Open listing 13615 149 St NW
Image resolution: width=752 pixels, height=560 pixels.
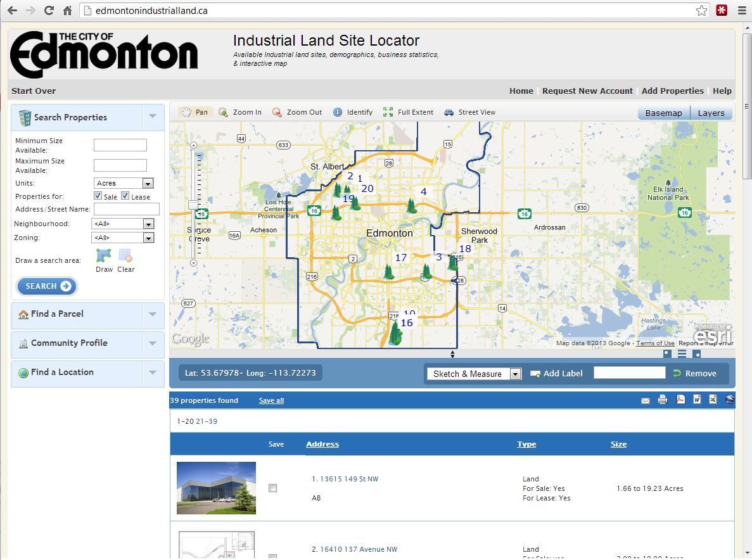tap(349, 479)
